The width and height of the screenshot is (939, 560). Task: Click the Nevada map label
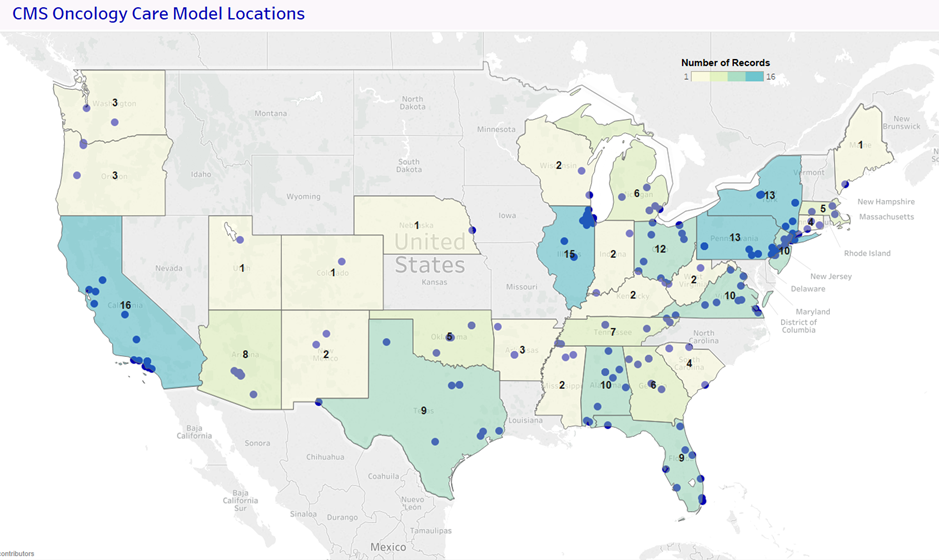[169, 268]
